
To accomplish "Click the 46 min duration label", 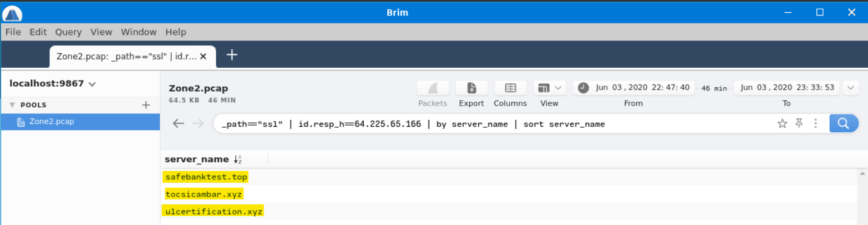I will 714,88.
